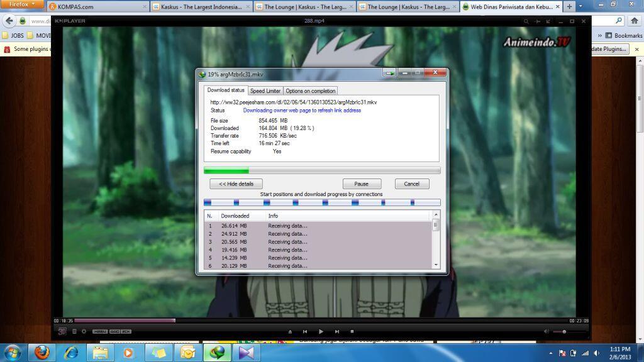This screenshot has height=362, width=644.
Task: Adjust the KMPlayer volume slider
Action: 563,331
